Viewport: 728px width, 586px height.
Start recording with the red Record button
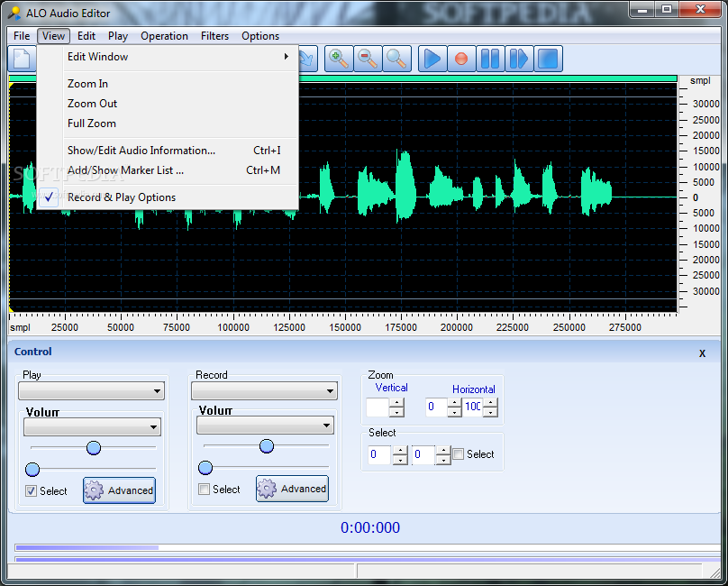[461, 59]
